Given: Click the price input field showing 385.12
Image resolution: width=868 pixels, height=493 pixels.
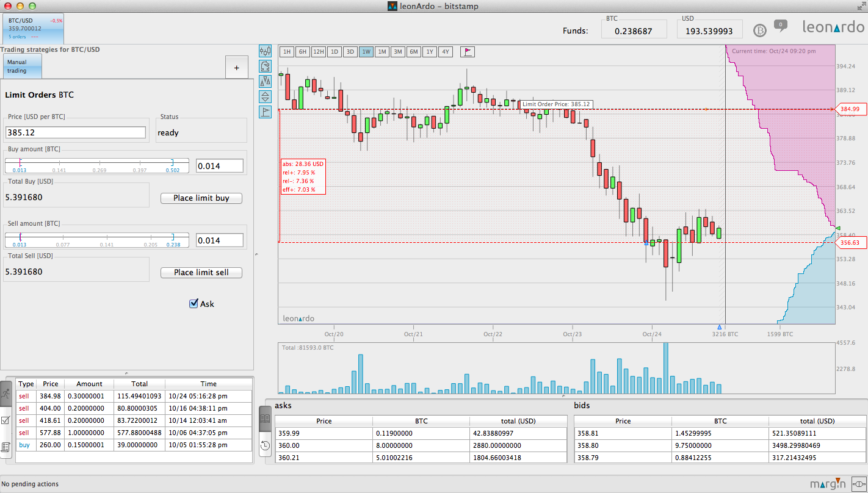Looking at the screenshot, I should pyautogui.click(x=76, y=132).
